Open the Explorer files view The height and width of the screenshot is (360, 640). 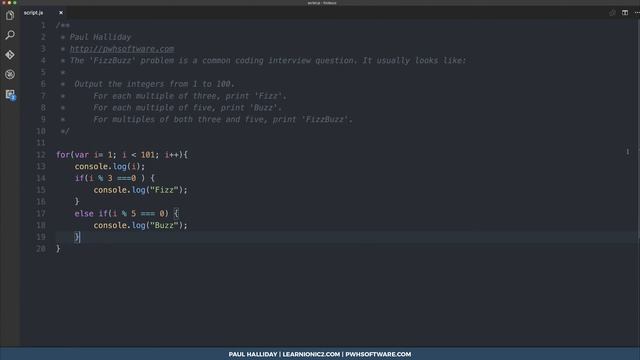10,16
